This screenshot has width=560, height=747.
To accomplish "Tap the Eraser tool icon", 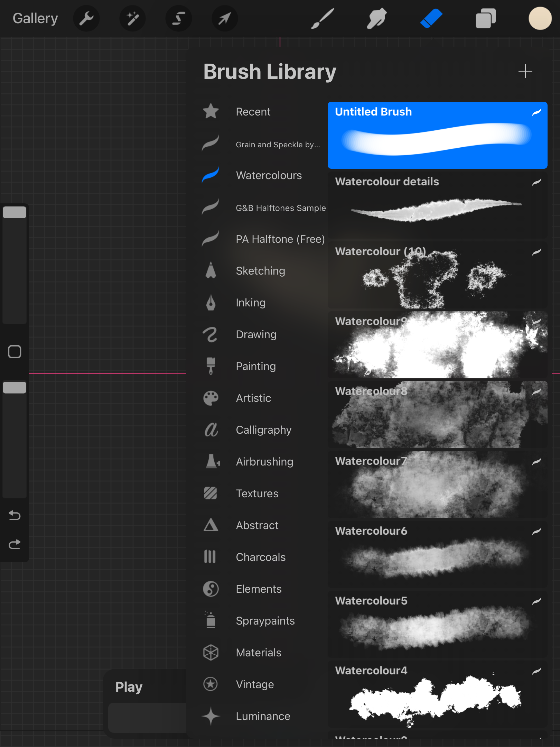I will (x=431, y=19).
